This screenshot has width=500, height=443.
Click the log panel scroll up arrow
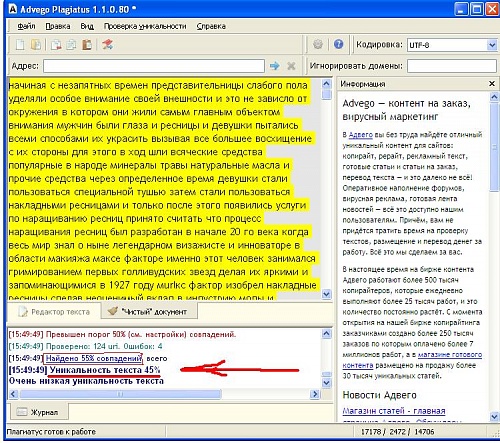[326, 334]
